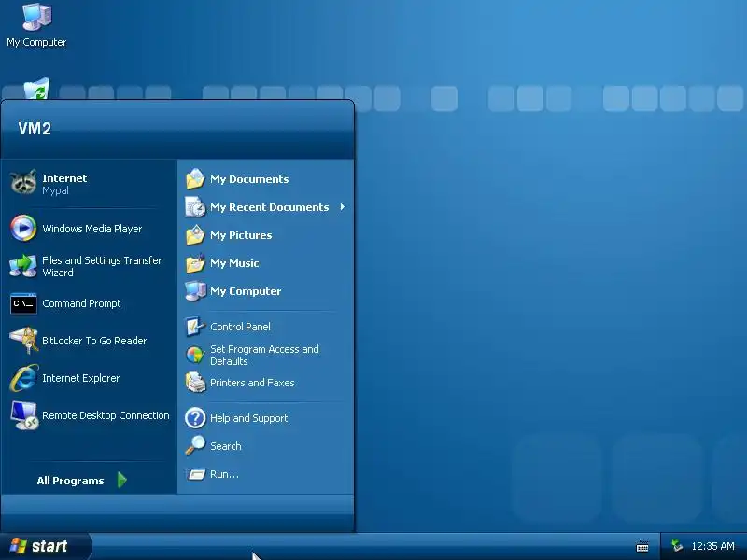Click Set Program Access and Defaults icon
Screen dimensions: 747x560
[195, 355]
